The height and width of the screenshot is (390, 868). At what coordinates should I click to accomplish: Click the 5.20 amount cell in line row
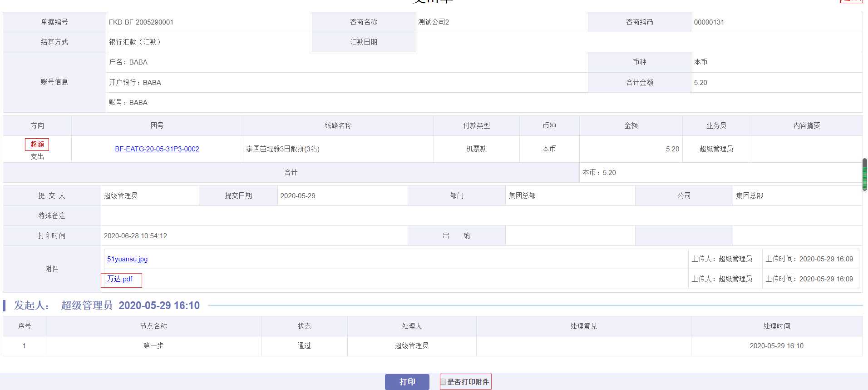[631, 149]
